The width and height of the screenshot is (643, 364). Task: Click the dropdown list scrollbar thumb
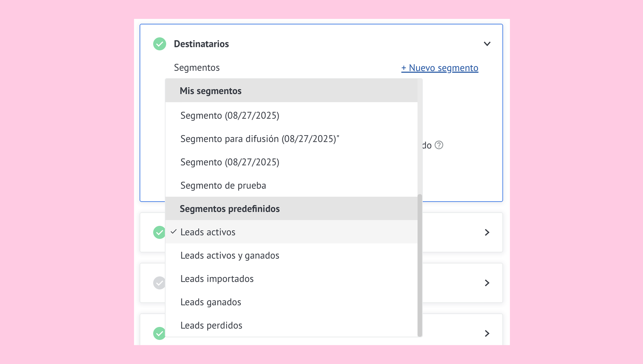pyautogui.click(x=420, y=265)
